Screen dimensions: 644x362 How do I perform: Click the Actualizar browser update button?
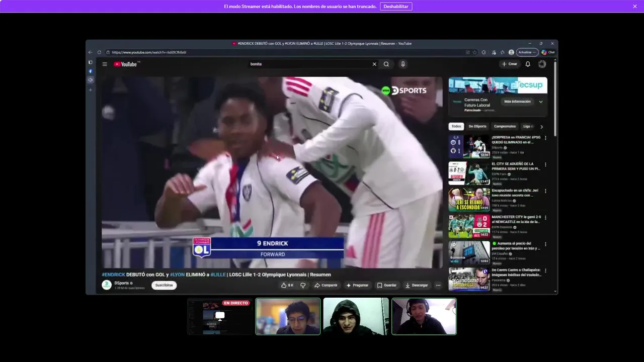[527, 52]
